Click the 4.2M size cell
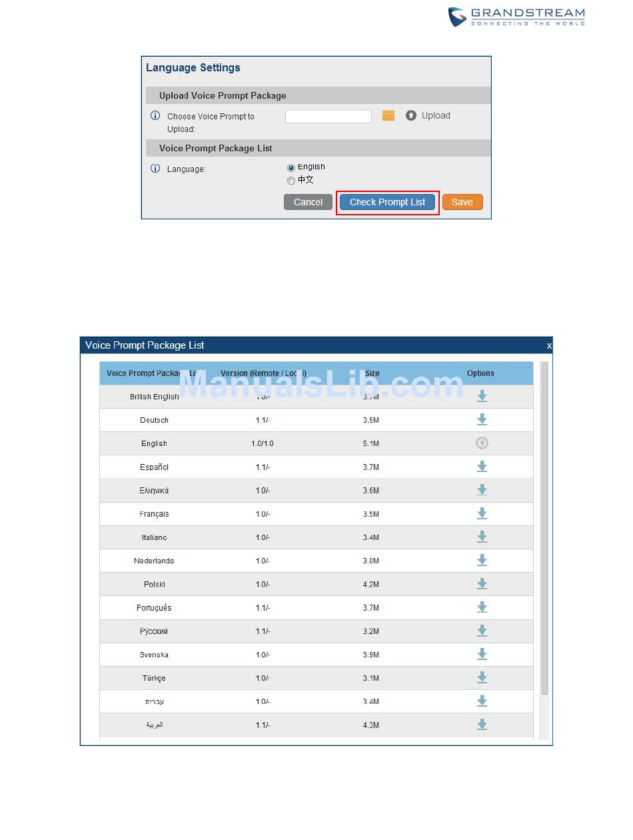 [x=371, y=584]
